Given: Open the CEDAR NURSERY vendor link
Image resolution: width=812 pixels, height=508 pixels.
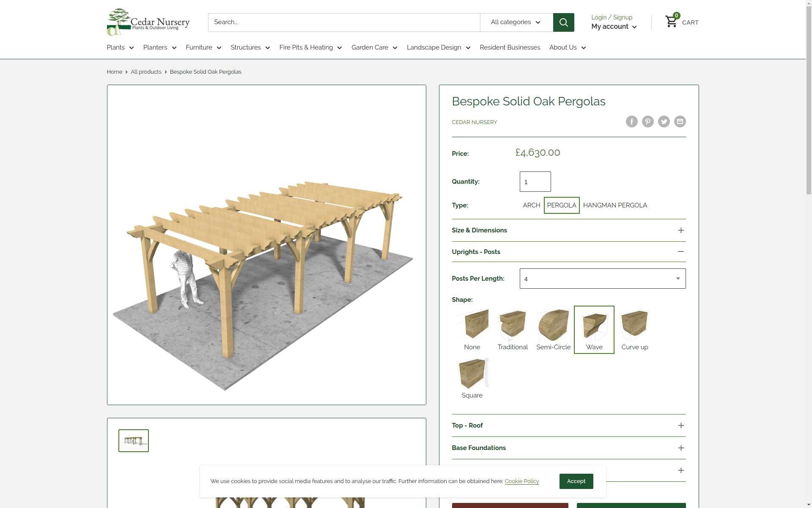Looking at the screenshot, I should (474, 122).
